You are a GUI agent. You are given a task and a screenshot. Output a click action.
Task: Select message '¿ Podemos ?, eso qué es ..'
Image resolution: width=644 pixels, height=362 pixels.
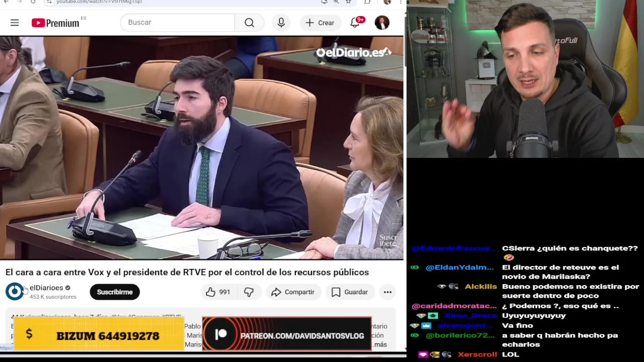pos(560,306)
